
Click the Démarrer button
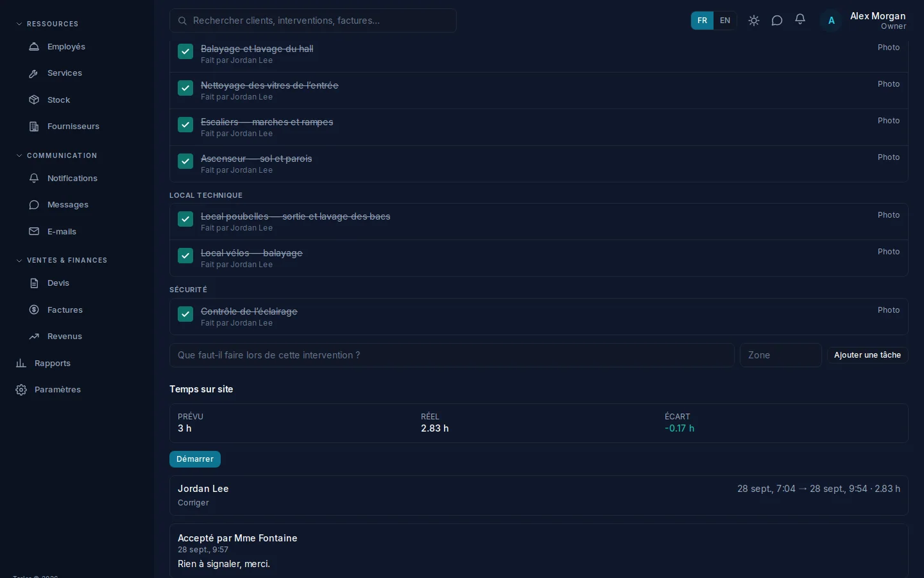tap(195, 459)
